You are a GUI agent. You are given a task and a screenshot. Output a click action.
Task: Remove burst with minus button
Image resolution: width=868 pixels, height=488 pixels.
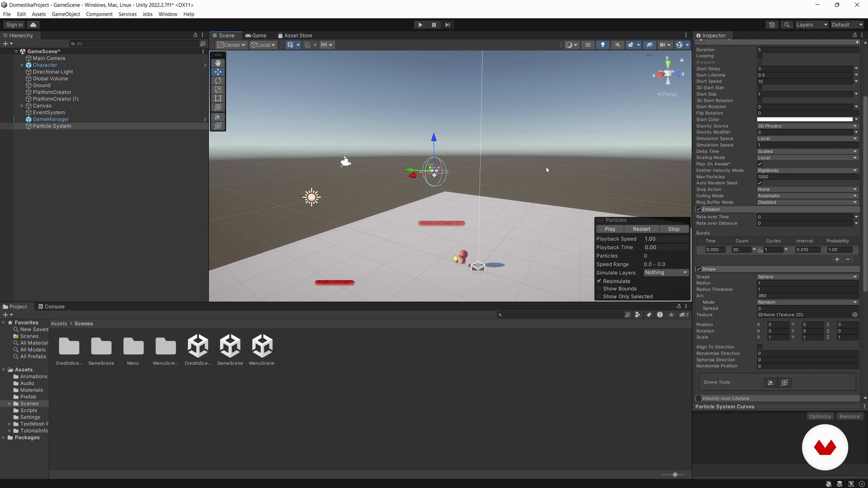pyautogui.click(x=848, y=259)
